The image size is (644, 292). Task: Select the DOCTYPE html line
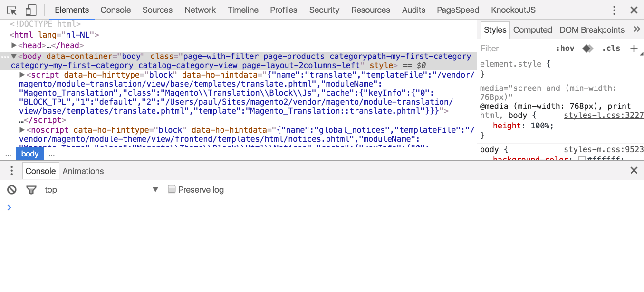click(x=45, y=24)
